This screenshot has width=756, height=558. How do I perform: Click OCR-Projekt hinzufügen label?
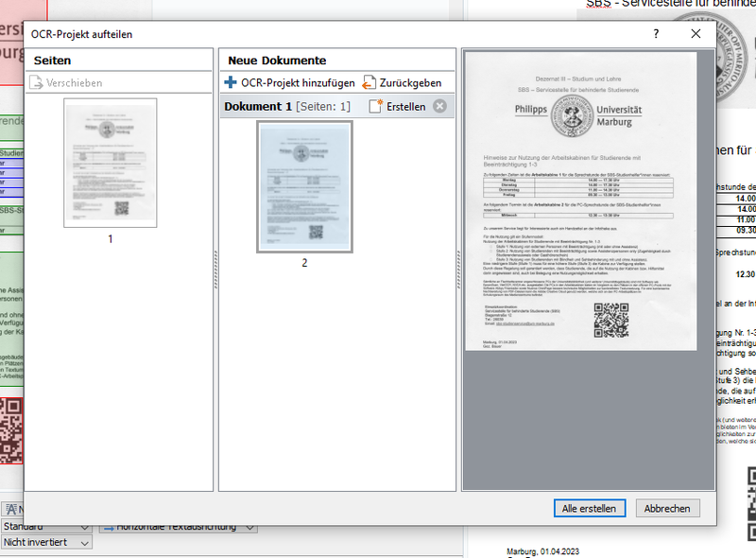[x=298, y=82]
